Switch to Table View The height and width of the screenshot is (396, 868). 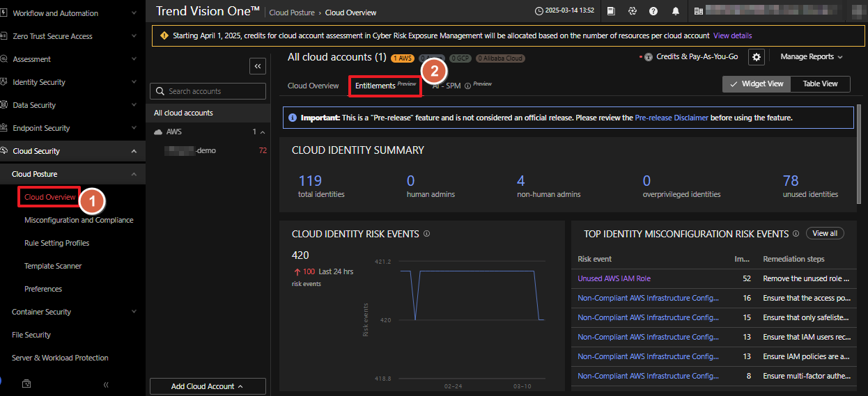tap(820, 84)
